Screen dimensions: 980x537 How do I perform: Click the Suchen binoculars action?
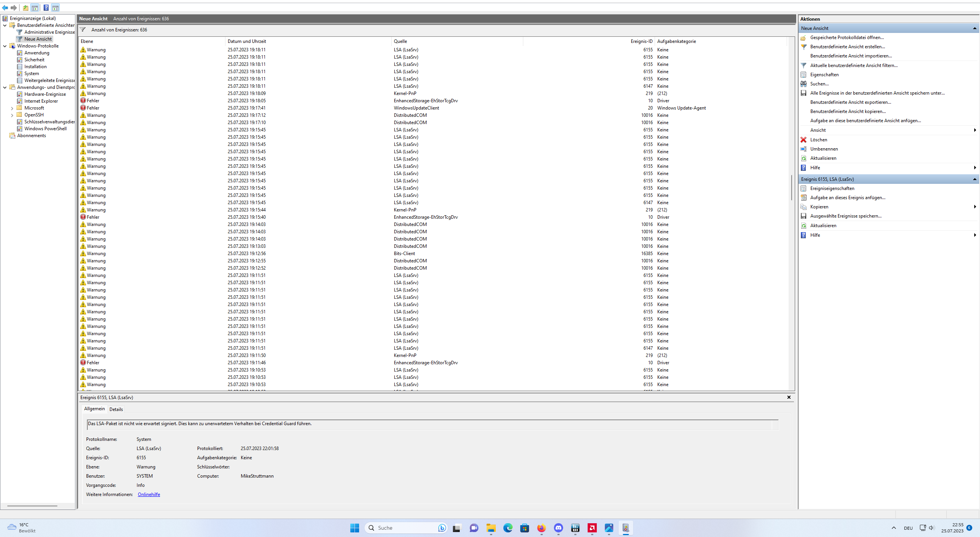tap(819, 84)
